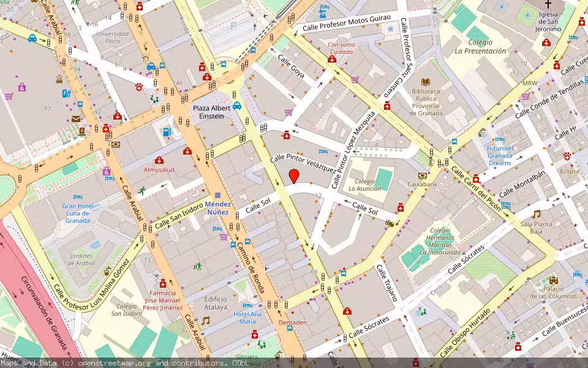Select the Circunvalación de Granada road label
This screenshot has width=588, height=368.
pyautogui.click(x=45, y=313)
